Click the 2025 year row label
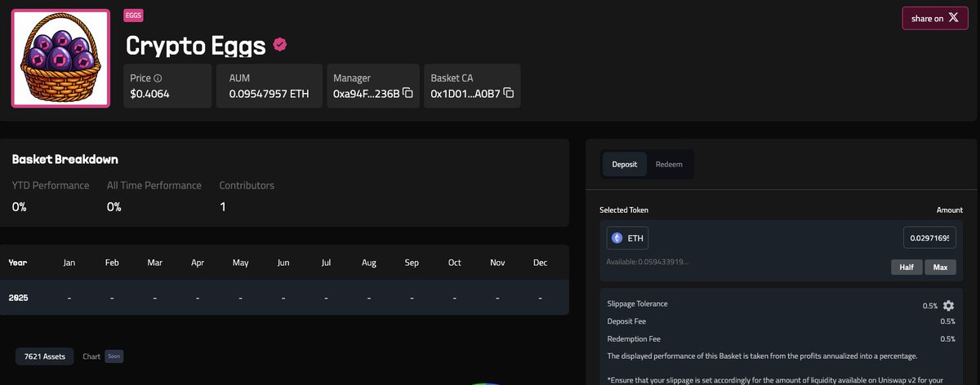Image resolution: width=980 pixels, height=385 pixels. 18,298
